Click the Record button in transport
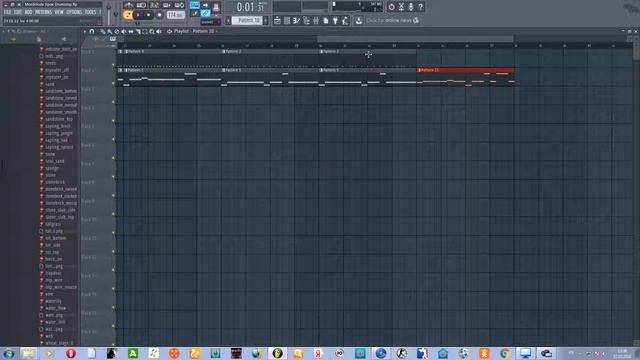The image size is (640, 360). click(x=159, y=15)
